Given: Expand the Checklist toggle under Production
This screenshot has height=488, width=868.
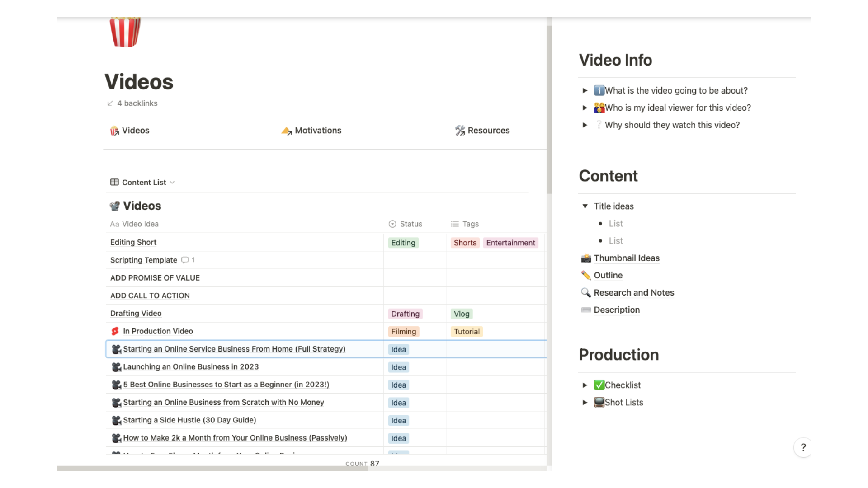Looking at the screenshot, I should tap(585, 385).
